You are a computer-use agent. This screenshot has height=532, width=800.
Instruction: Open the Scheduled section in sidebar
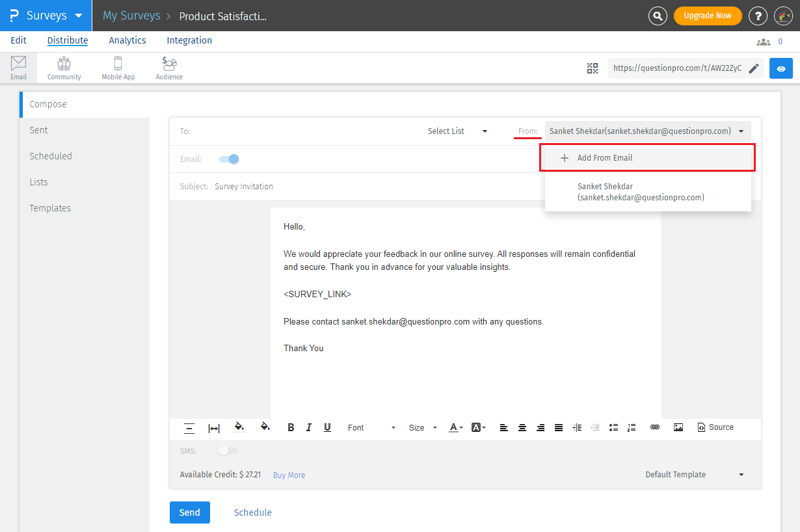coord(85,156)
